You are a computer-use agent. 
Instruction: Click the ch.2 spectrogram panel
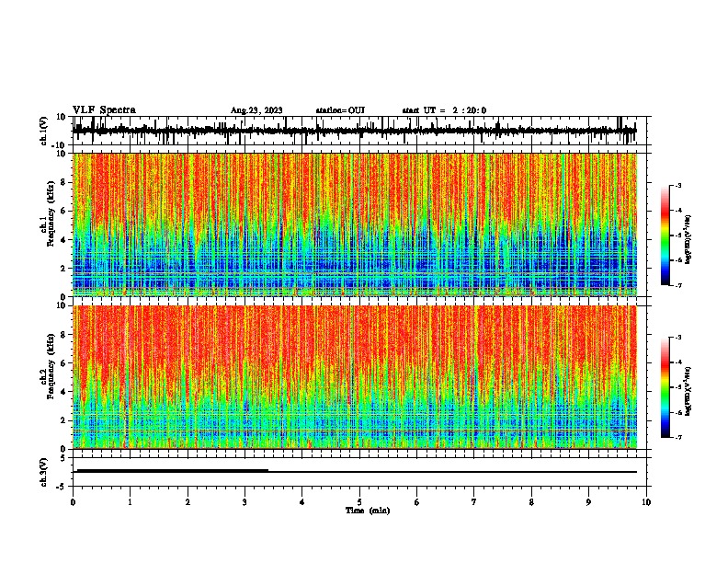355,377
